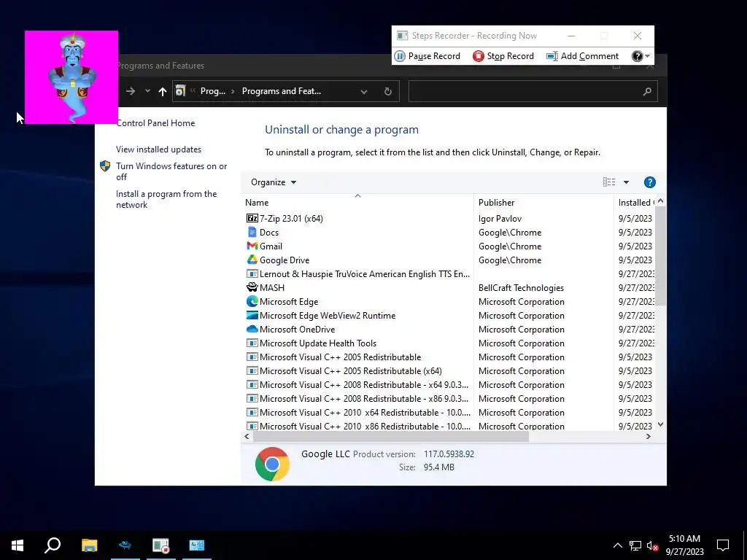The width and height of the screenshot is (747, 560).
Task: Click the Google Drive icon
Action: [252, 260]
